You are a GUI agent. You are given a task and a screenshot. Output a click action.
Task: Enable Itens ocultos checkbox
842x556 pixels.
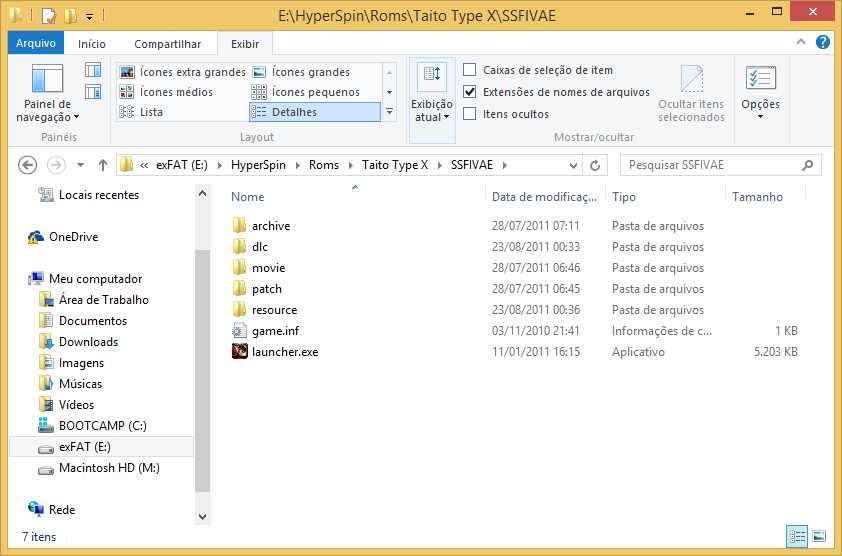[469, 114]
